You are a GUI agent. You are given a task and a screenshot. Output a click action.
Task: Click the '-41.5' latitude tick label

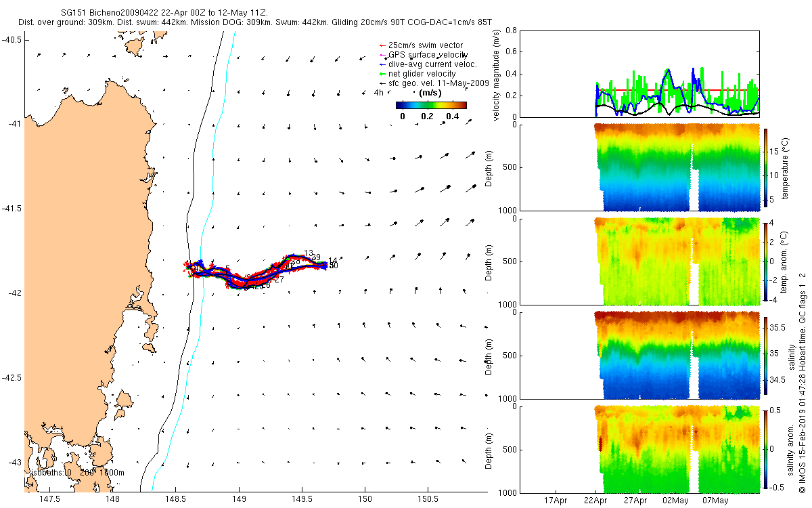tap(12, 209)
